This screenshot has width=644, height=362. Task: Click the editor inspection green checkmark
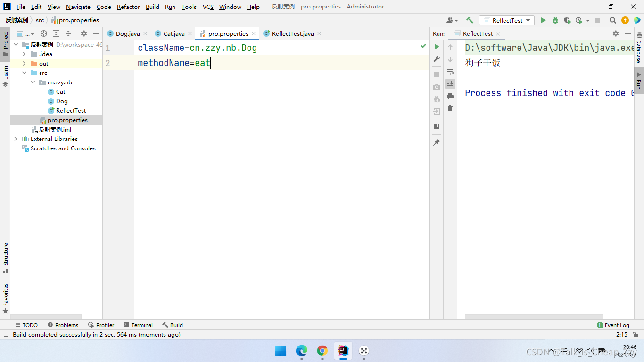coord(423,46)
